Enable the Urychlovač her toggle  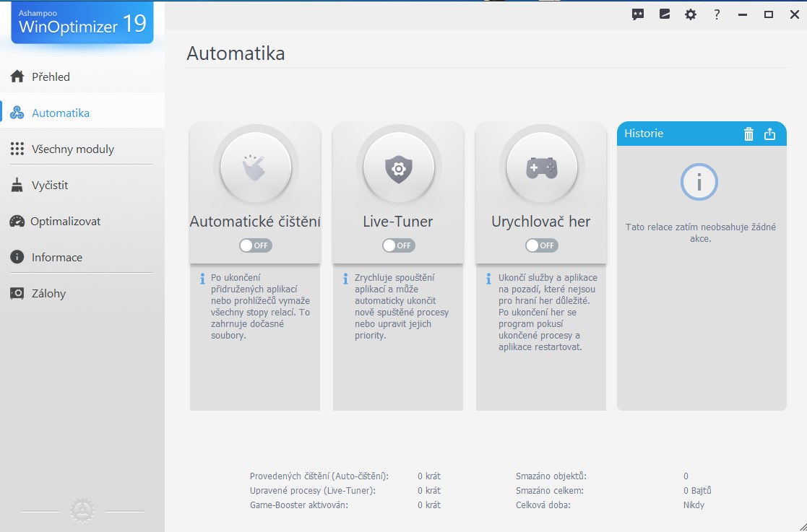click(541, 245)
